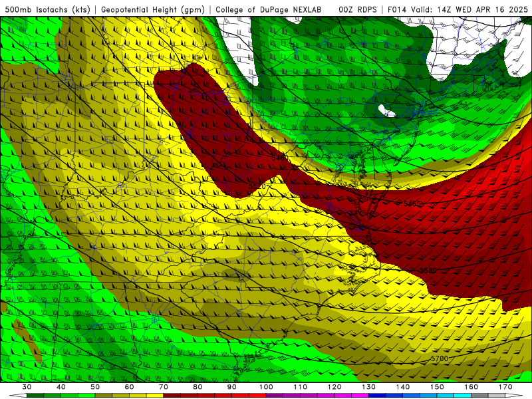This screenshot has width=532, height=399.
Task: Click the bright yellow swatch ending at 70 knots
Action: coord(155,396)
